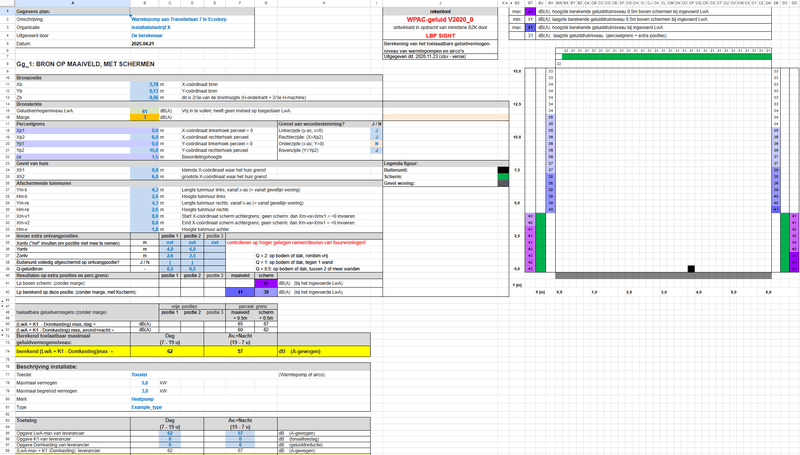Screen dimensions: 800x455
Task: Select the Xb value cell 3,78
Action: [x=144, y=84]
